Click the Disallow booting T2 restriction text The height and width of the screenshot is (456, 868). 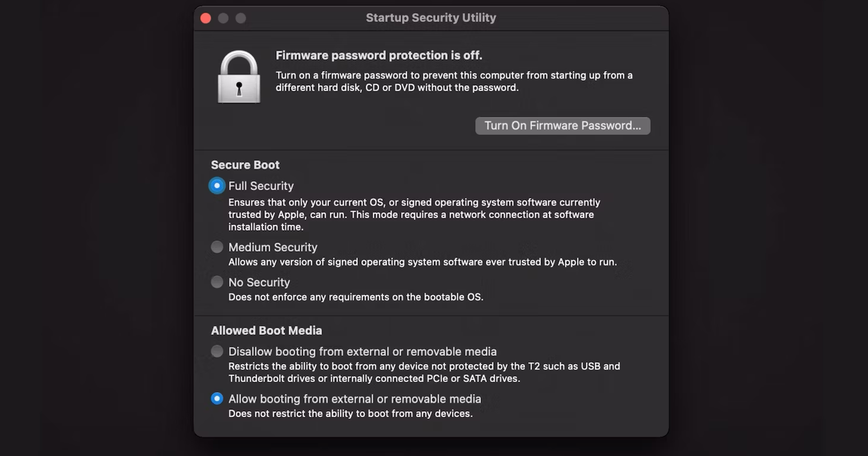424,372
